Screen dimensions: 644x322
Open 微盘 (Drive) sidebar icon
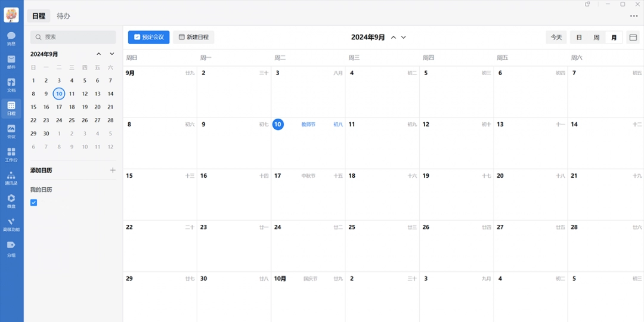pyautogui.click(x=11, y=201)
